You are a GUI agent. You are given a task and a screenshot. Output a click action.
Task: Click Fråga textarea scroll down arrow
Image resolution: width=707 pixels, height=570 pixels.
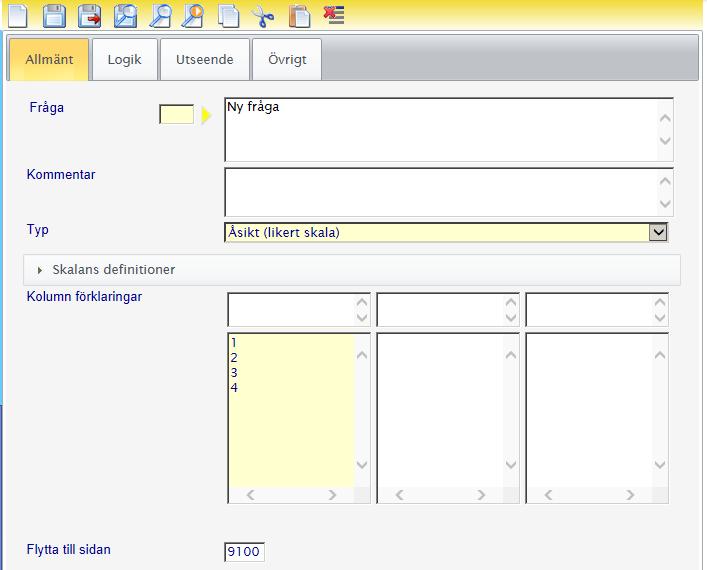665,141
